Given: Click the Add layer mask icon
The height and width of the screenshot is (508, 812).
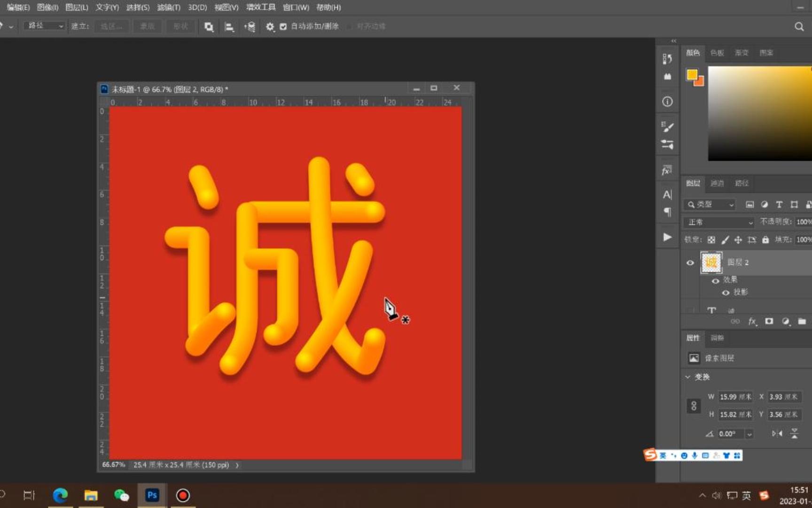Looking at the screenshot, I should [769, 322].
